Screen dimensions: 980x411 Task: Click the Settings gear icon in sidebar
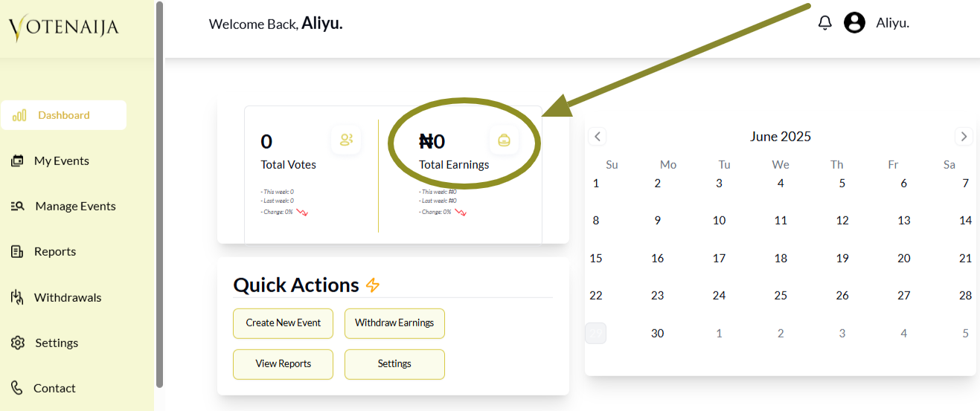pyautogui.click(x=18, y=343)
